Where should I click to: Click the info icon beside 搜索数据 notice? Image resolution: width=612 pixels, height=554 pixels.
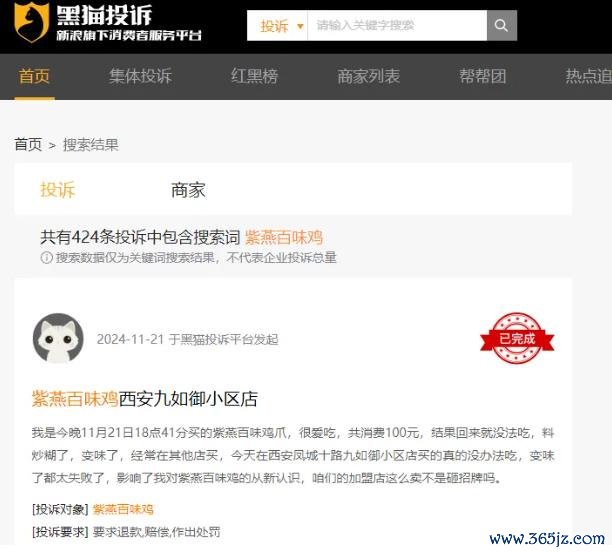[46, 258]
